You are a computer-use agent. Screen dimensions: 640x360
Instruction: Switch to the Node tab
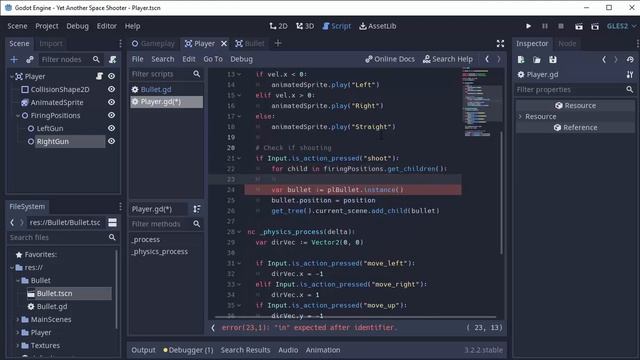pos(567,44)
